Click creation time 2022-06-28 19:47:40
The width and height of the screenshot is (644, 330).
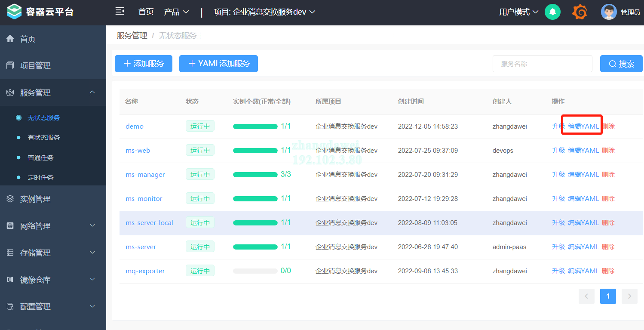pyautogui.click(x=428, y=247)
